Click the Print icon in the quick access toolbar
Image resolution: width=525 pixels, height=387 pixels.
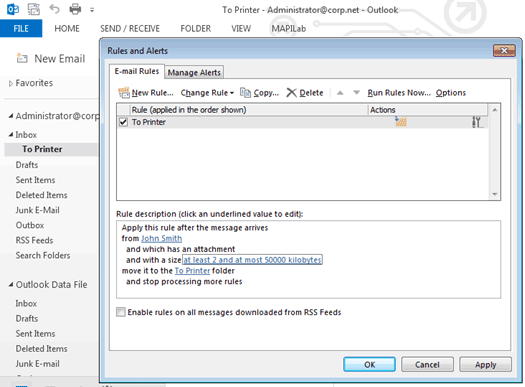pos(75,9)
